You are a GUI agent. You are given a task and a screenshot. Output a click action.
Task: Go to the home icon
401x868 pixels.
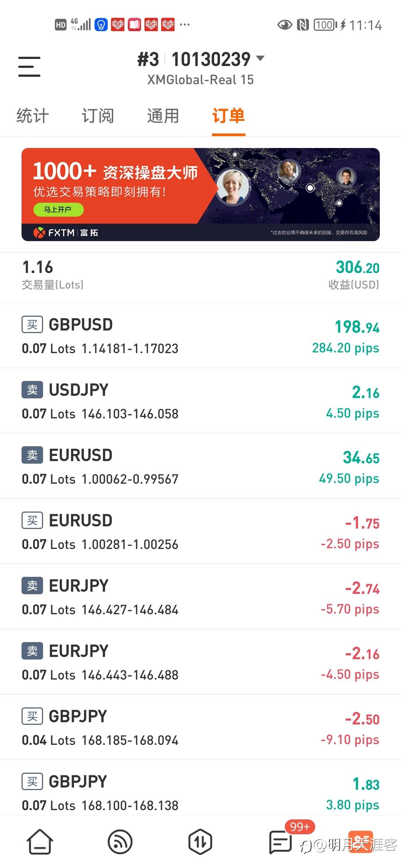(40, 842)
